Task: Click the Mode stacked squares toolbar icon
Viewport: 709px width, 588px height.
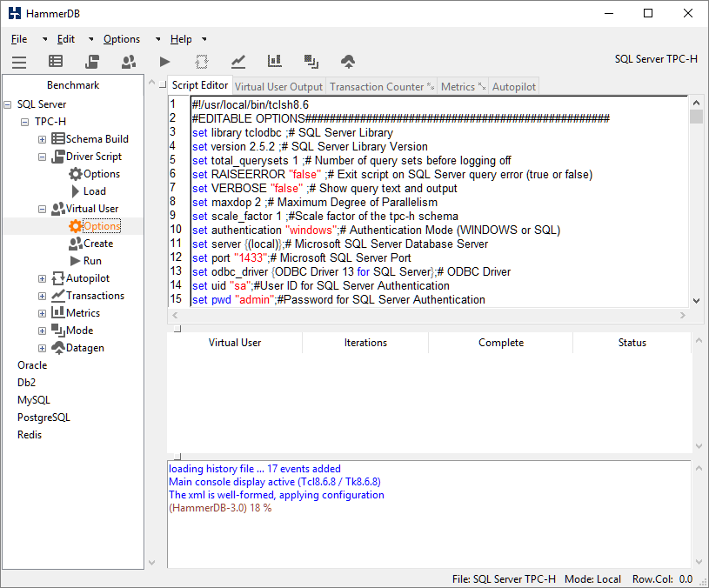Action: [311, 61]
